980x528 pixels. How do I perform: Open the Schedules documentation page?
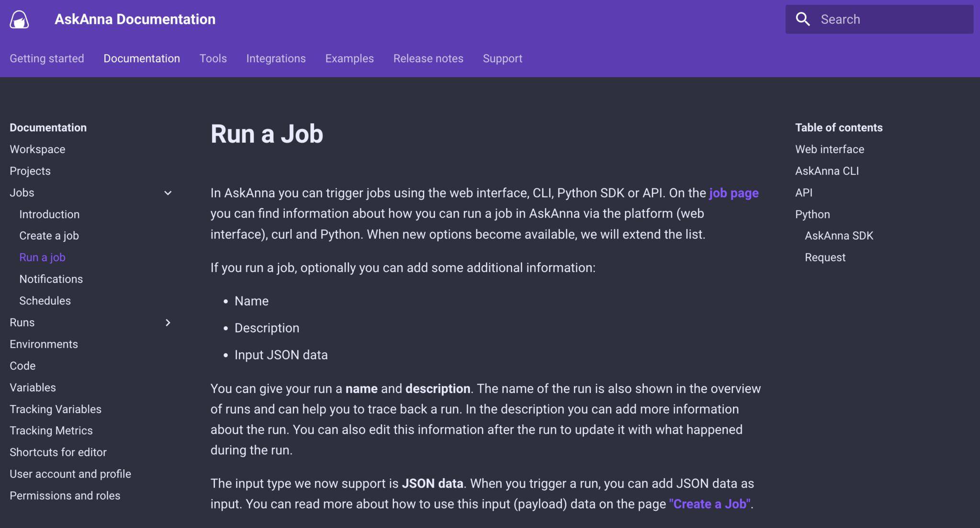tap(45, 300)
